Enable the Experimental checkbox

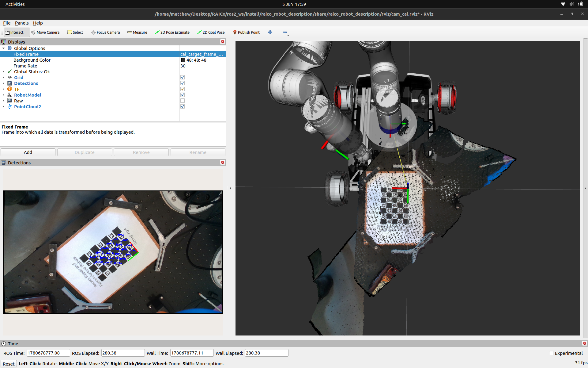pos(551,353)
